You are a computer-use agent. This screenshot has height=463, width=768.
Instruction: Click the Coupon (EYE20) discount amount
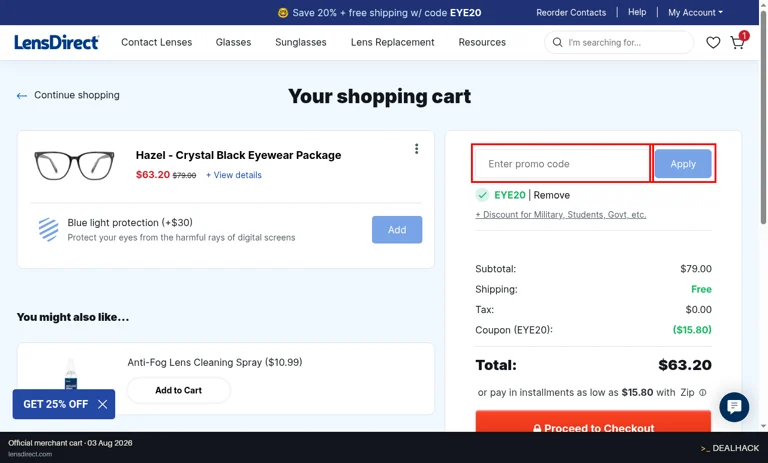point(692,330)
